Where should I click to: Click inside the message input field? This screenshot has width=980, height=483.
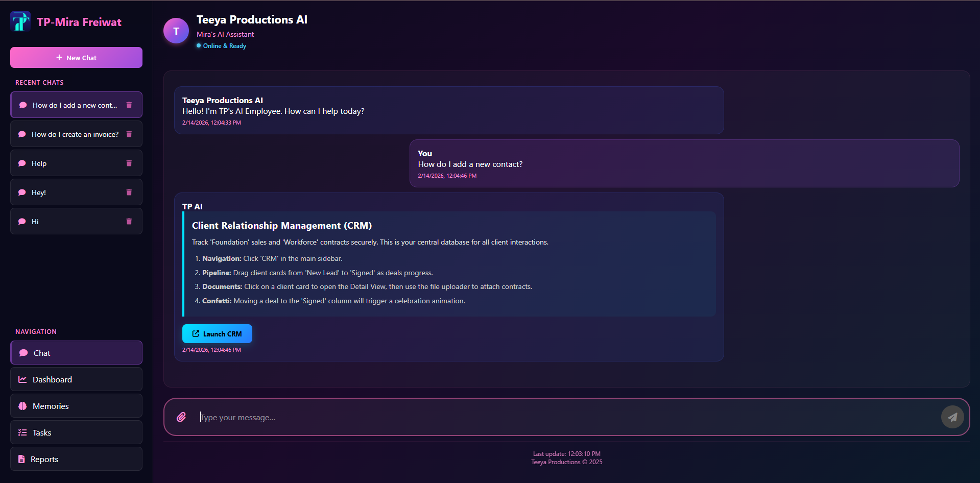[x=357, y=417]
